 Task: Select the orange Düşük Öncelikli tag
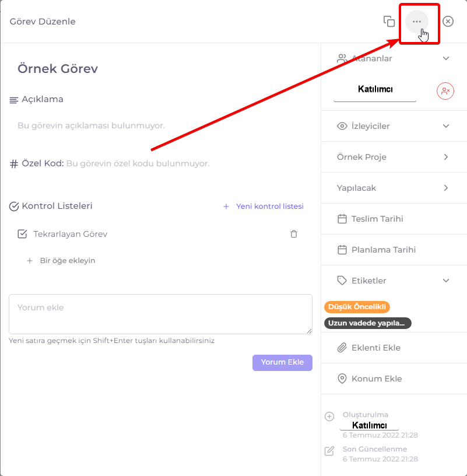coord(357,307)
